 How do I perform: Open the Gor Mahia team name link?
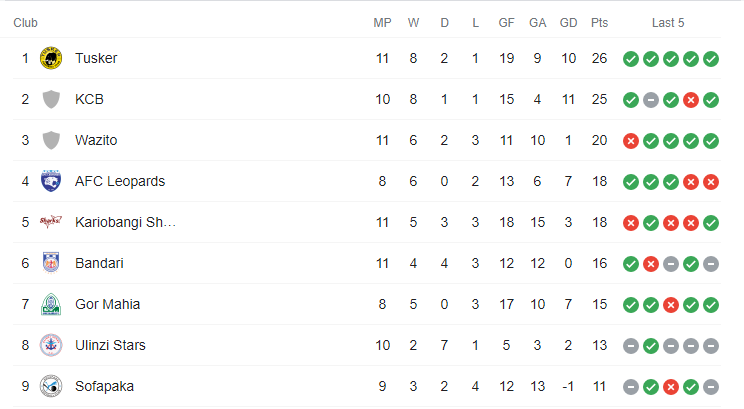point(107,304)
